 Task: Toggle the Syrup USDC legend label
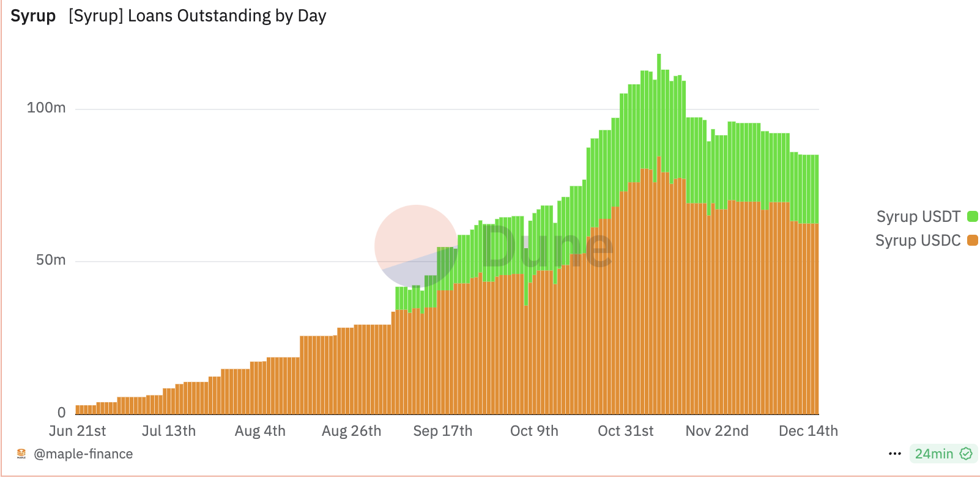tap(918, 240)
